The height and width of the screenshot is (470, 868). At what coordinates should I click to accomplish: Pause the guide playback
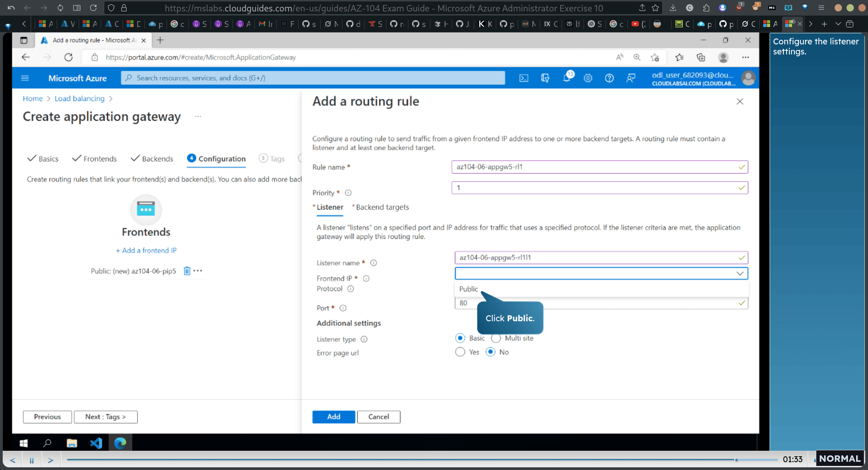tap(32, 460)
